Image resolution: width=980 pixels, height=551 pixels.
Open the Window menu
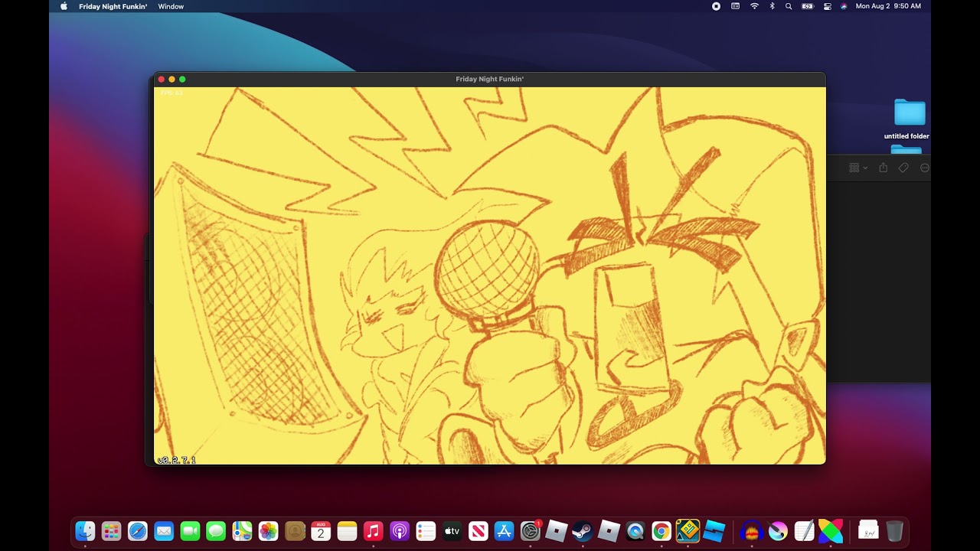click(x=171, y=6)
